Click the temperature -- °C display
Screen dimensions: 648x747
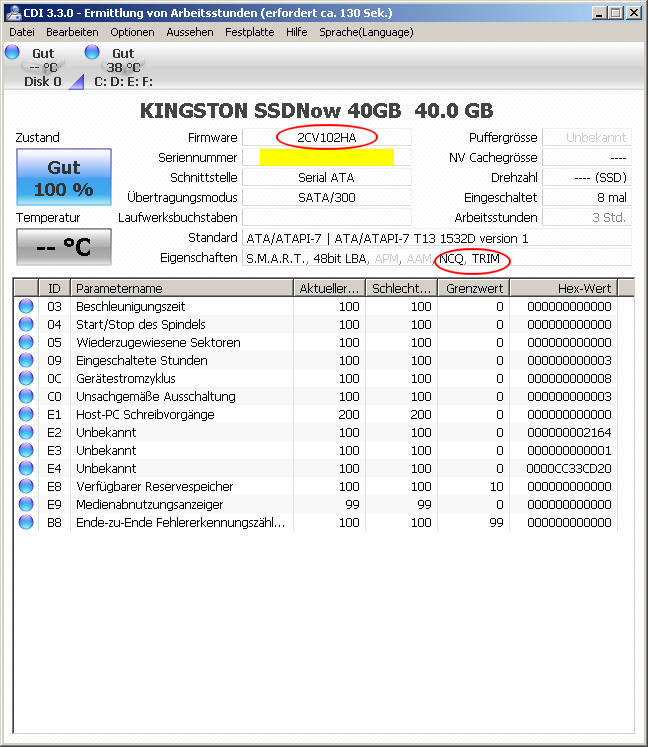tap(64, 247)
